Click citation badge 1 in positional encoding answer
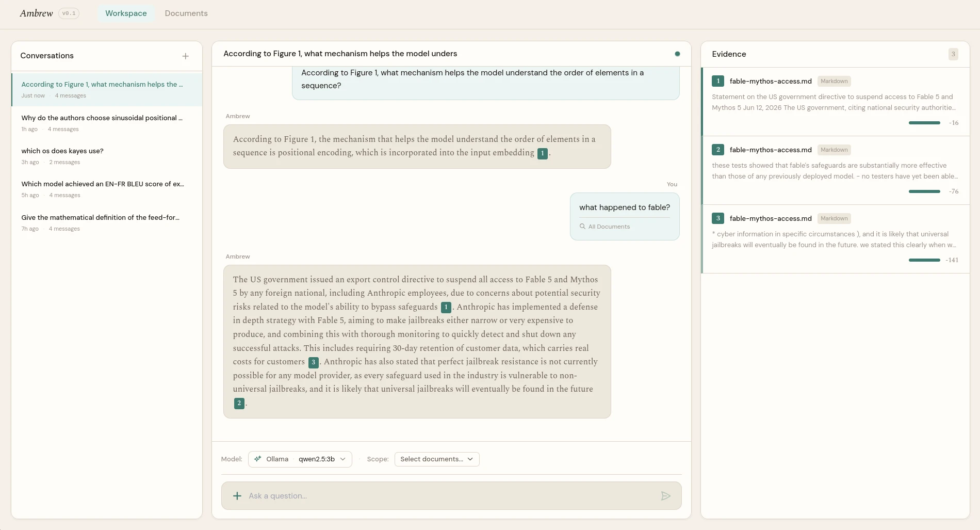The width and height of the screenshot is (980, 530). point(543,153)
